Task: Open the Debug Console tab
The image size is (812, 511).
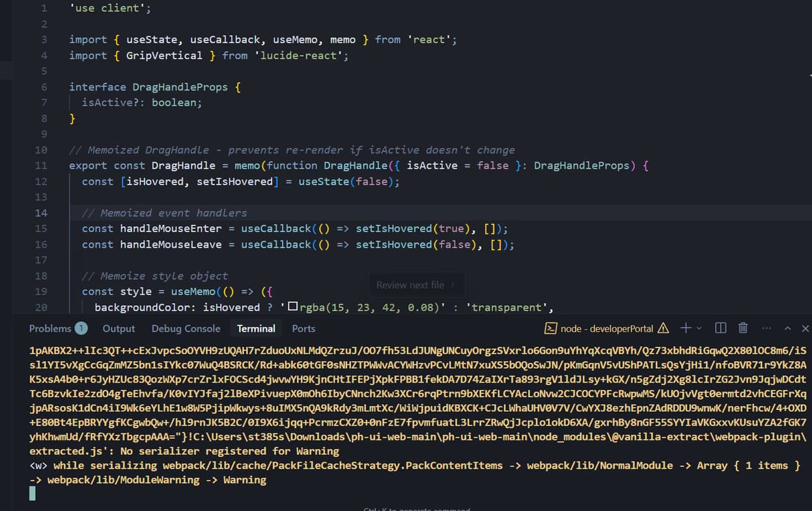Action: pyautogui.click(x=186, y=328)
